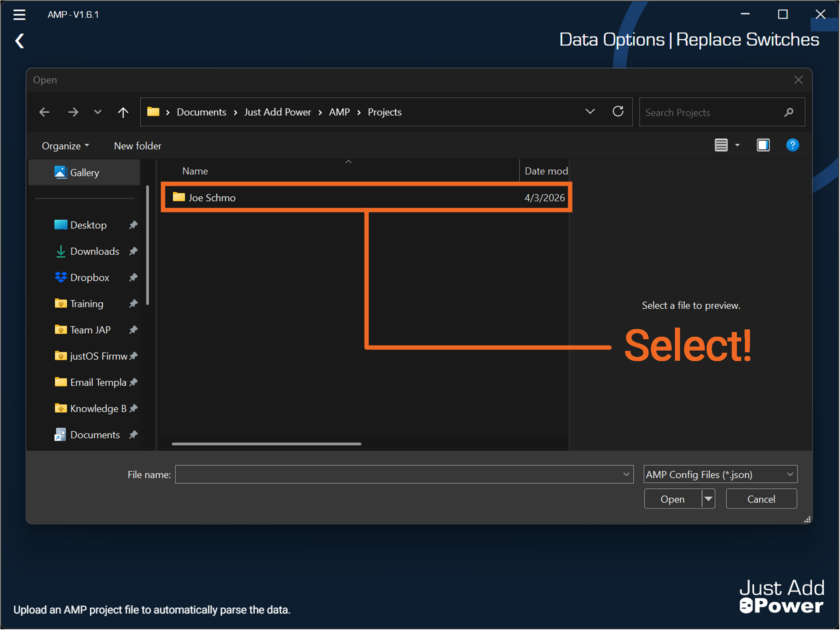Click Projects in the breadcrumb path
Screen dimensions: 840x630
[x=384, y=112]
